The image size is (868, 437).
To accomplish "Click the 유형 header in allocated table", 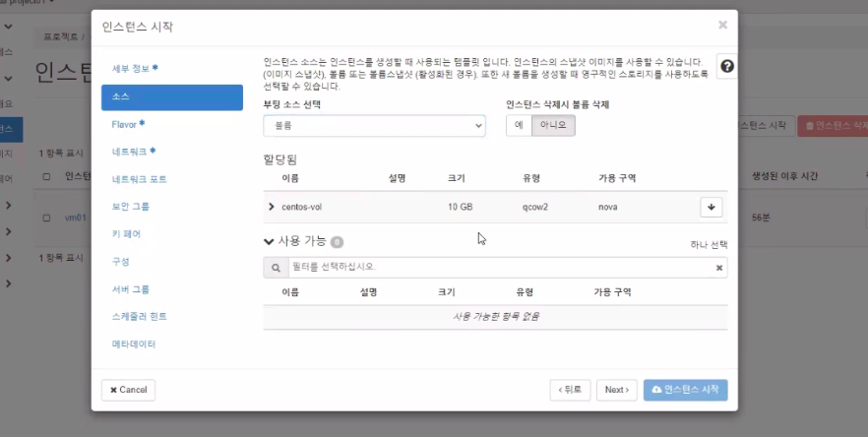I will [530, 178].
